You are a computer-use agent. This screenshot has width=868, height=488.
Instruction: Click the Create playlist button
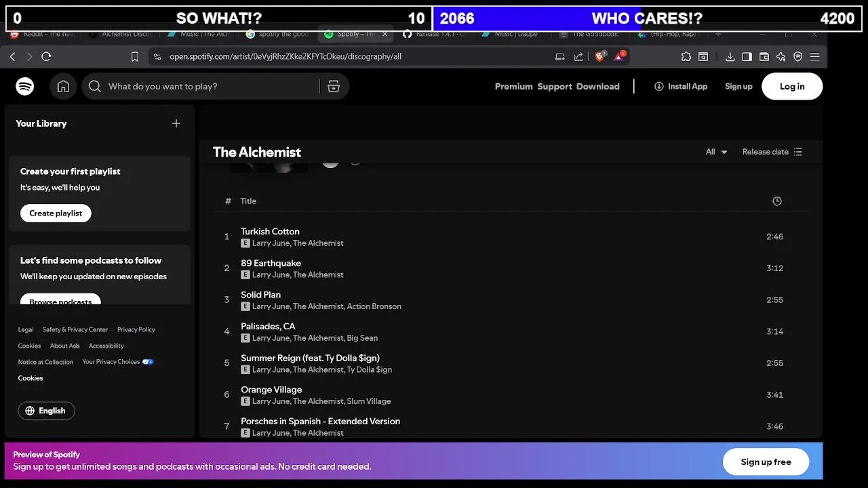click(x=56, y=213)
